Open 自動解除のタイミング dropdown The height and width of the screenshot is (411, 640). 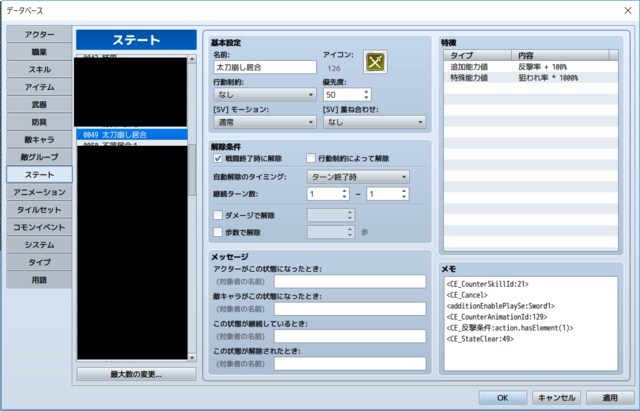point(358,177)
